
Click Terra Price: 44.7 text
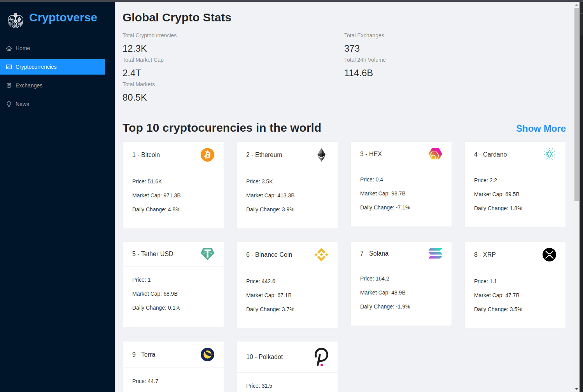[x=145, y=381]
